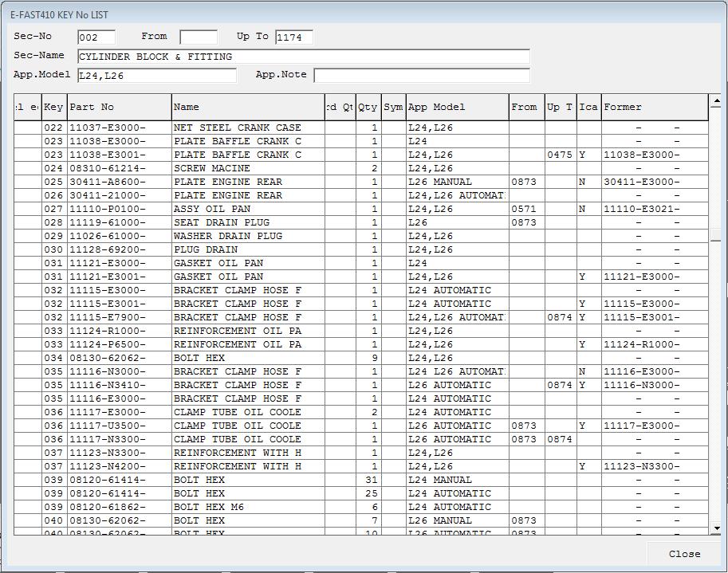Click former part 30411-E3000-
Screen dimensions: 728x573
coord(655,182)
